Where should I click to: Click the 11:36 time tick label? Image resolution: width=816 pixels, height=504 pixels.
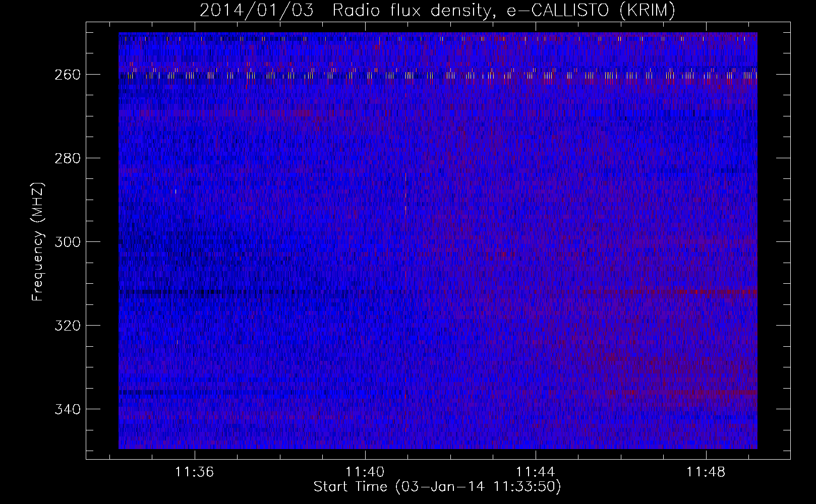[195, 472]
